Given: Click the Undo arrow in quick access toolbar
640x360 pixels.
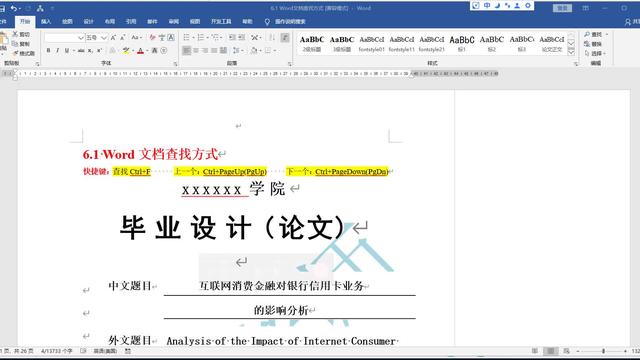Looking at the screenshot, I should coord(14,8).
